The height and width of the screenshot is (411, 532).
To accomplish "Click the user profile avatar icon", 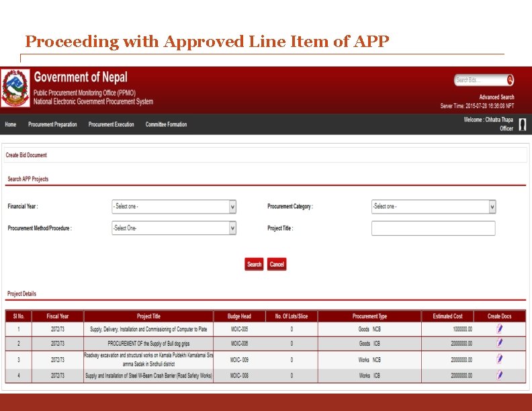I will (523, 124).
